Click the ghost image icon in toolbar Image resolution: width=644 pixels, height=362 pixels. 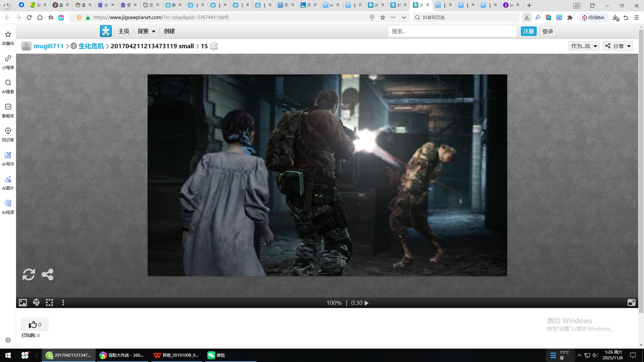[36, 303]
